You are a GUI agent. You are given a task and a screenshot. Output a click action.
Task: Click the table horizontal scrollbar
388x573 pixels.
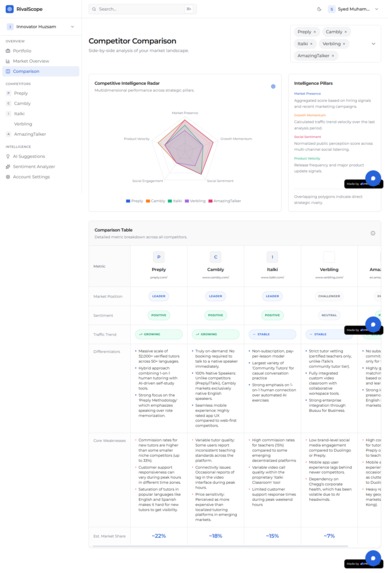click(x=221, y=547)
